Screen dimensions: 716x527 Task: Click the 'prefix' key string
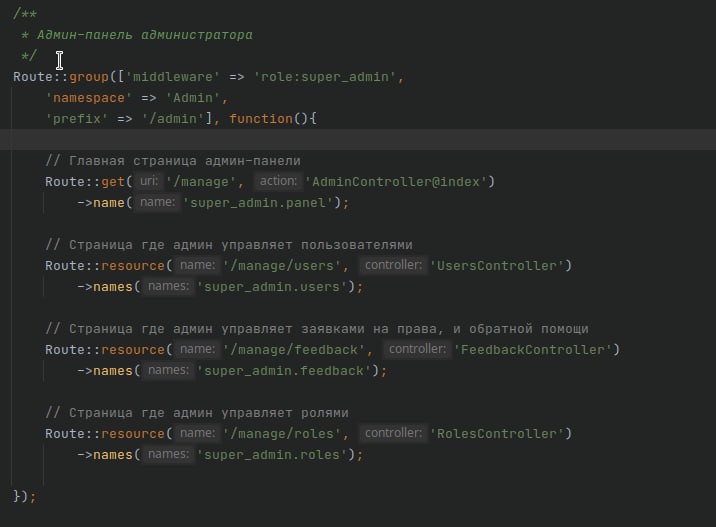click(77, 119)
